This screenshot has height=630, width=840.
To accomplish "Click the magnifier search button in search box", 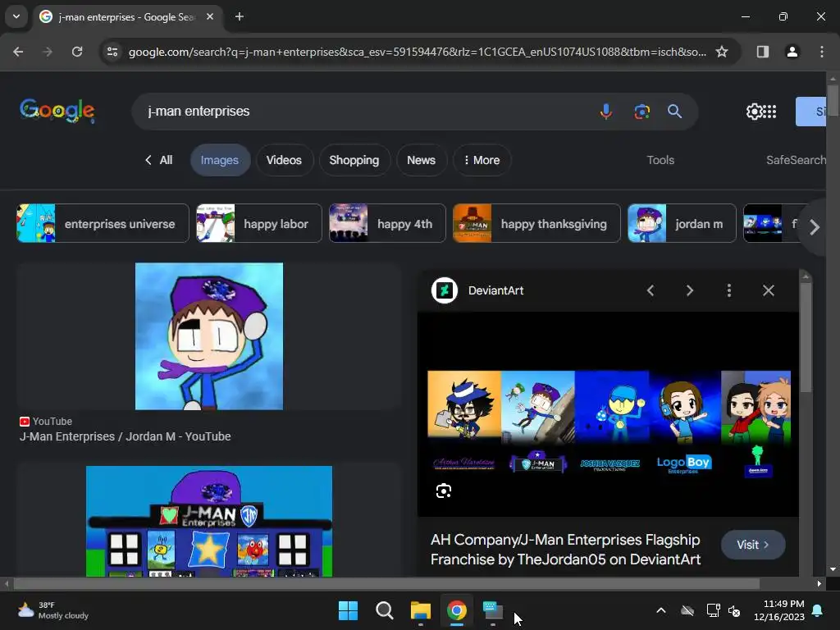I will (x=674, y=112).
